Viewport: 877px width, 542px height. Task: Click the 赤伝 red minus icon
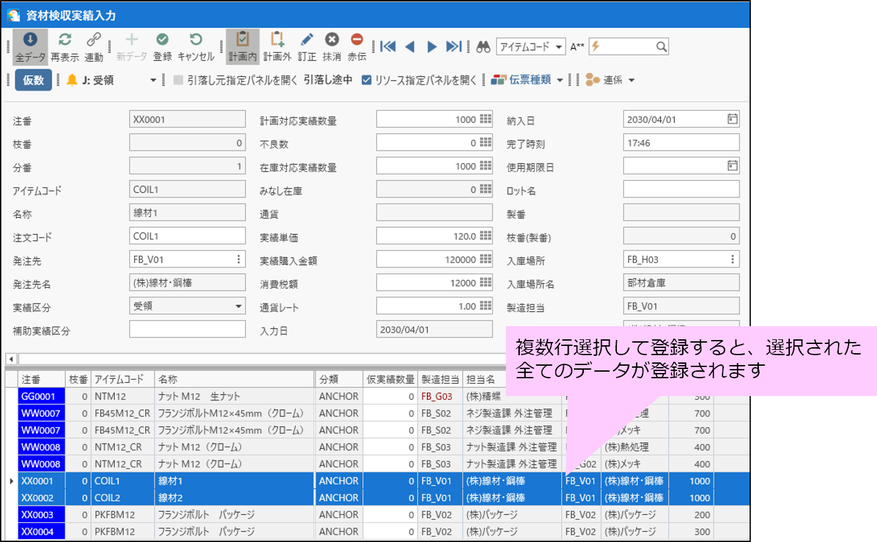tap(357, 47)
